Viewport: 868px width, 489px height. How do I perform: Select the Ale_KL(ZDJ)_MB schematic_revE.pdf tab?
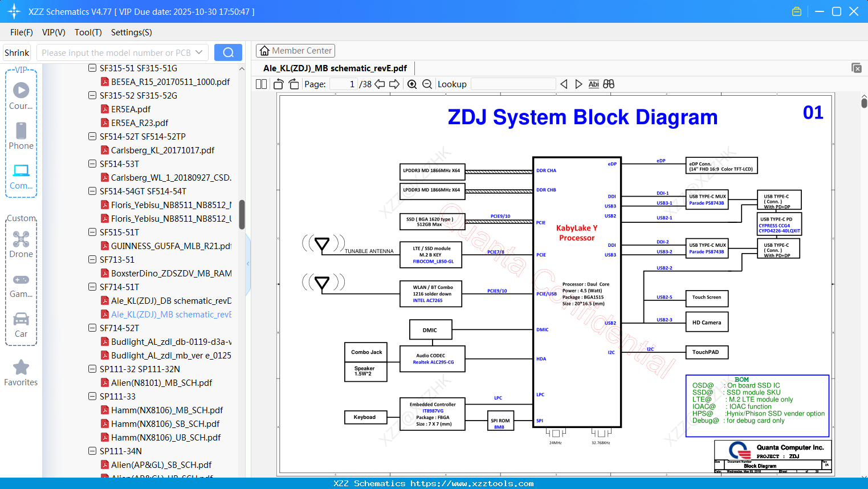(335, 68)
